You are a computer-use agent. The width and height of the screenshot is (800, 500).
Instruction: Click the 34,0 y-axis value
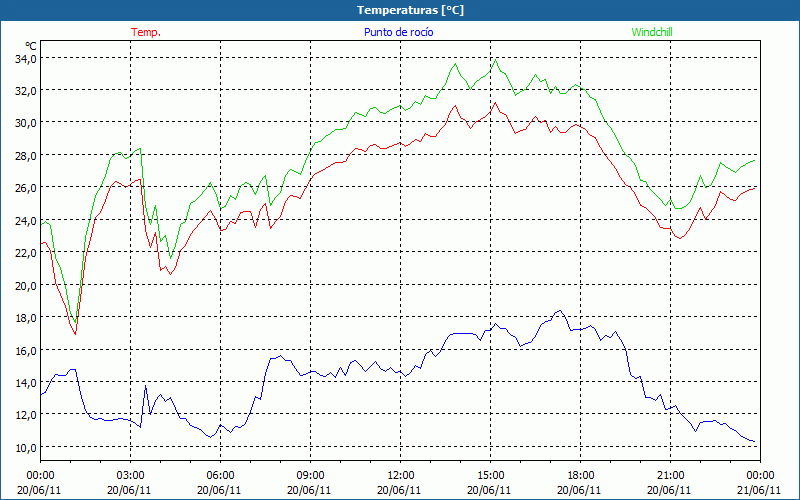[x=26, y=58]
